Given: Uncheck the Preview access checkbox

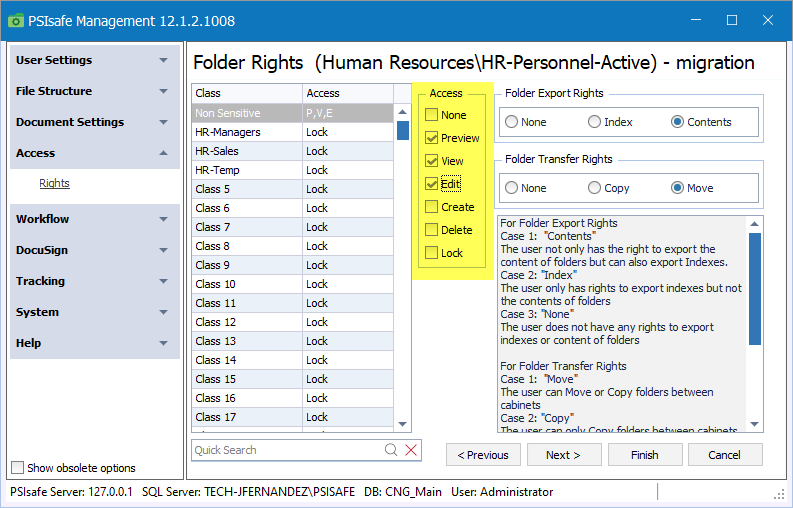Looking at the screenshot, I should click(431, 138).
